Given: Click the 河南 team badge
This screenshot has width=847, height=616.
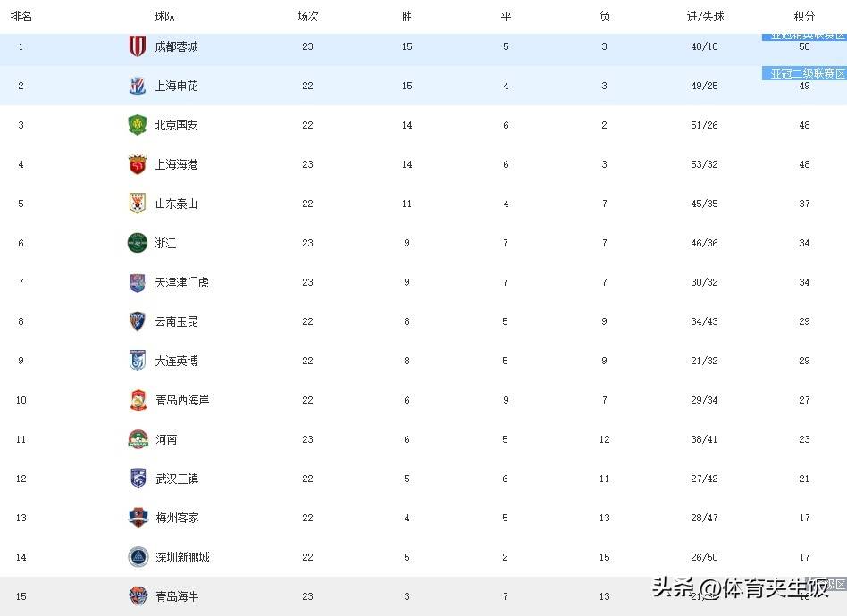Looking at the screenshot, I should [138, 439].
